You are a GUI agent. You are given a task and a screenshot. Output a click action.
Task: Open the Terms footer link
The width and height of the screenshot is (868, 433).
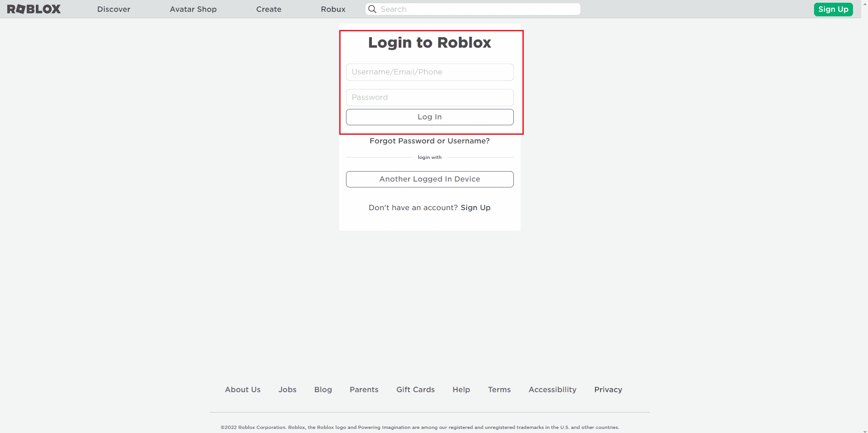pyautogui.click(x=499, y=389)
